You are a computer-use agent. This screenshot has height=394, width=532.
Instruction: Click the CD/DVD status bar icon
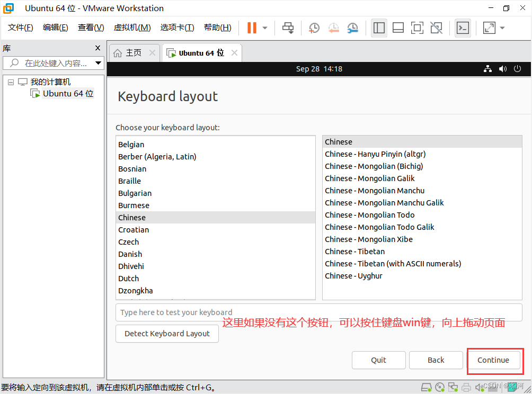(x=440, y=387)
